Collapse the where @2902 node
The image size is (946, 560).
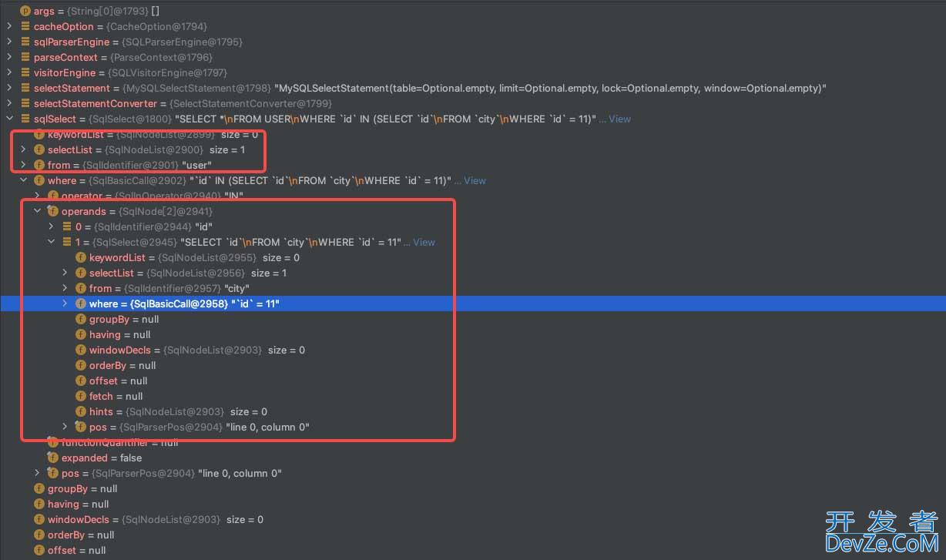click(x=23, y=181)
